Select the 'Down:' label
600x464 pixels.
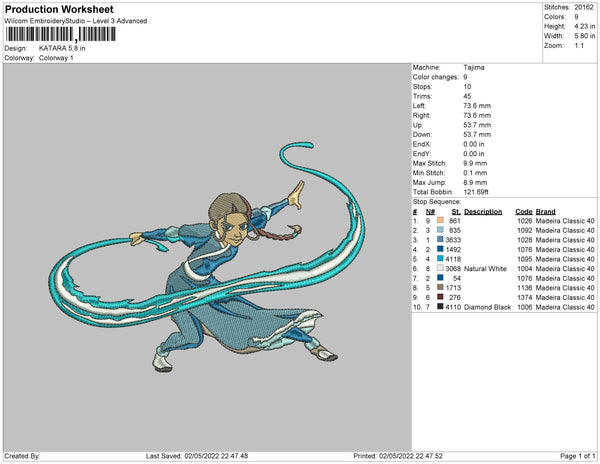point(422,135)
